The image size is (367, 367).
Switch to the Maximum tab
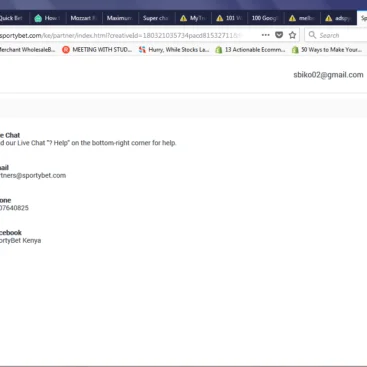(120, 18)
